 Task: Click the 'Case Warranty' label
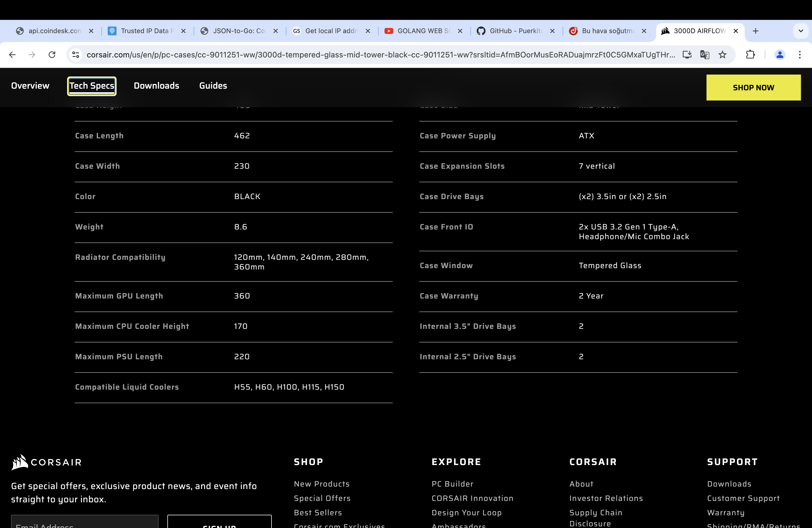pyautogui.click(x=449, y=296)
